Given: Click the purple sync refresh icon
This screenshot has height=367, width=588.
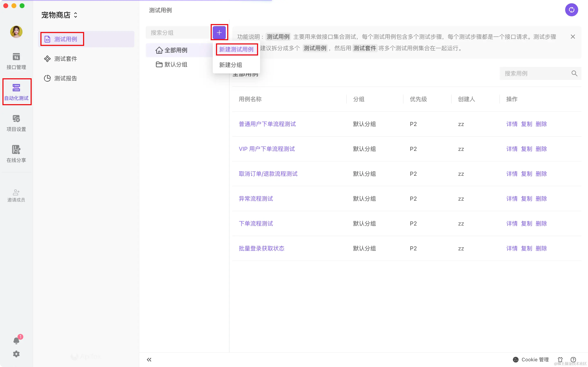Looking at the screenshot, I should (571, 10).
